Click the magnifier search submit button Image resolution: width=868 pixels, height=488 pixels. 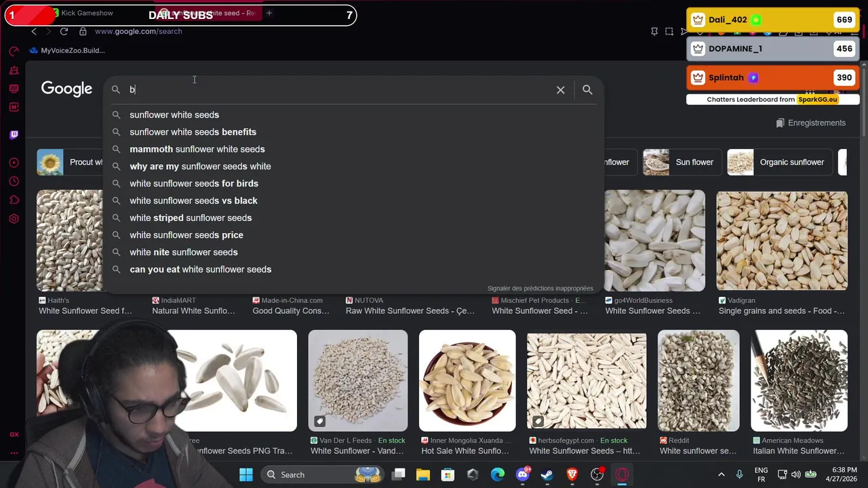tap(587, 89)
